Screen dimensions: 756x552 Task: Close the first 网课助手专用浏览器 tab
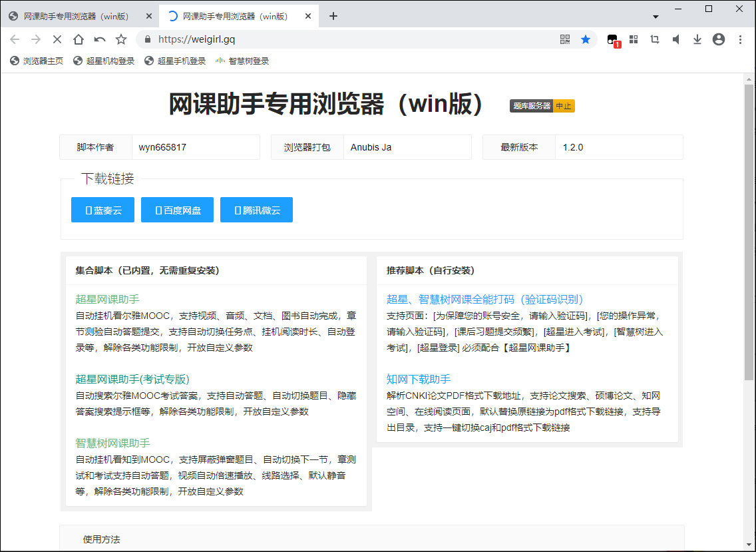(149, 16)
